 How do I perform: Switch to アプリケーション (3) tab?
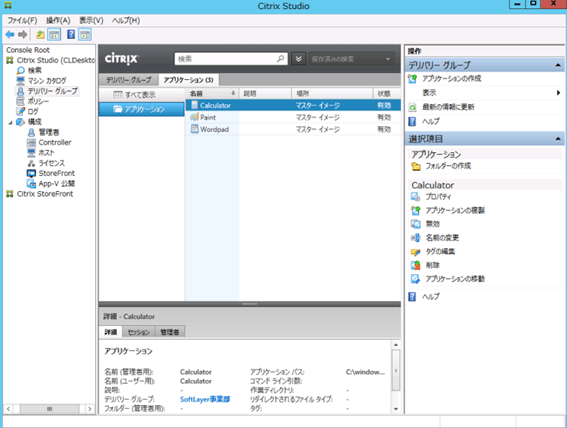click(x=188, y=80)
